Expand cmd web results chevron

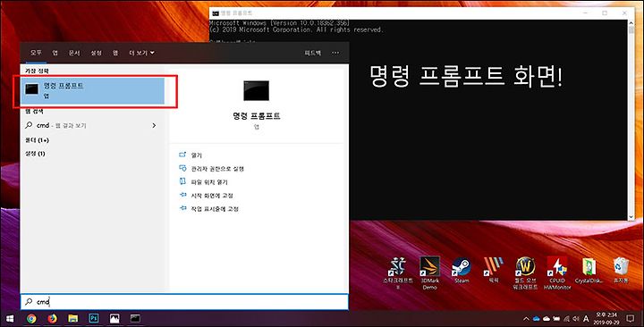tap(154, 126)
